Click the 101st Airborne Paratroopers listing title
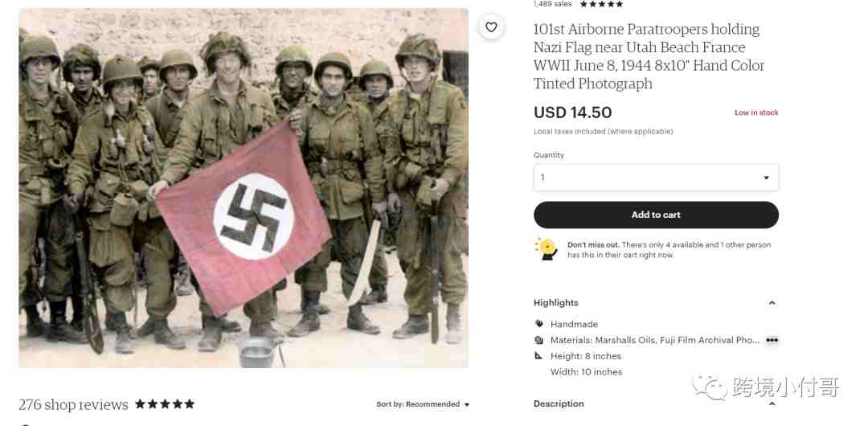Image resolution: width=868 pixels, height=426 pixels. click(649, 56)
